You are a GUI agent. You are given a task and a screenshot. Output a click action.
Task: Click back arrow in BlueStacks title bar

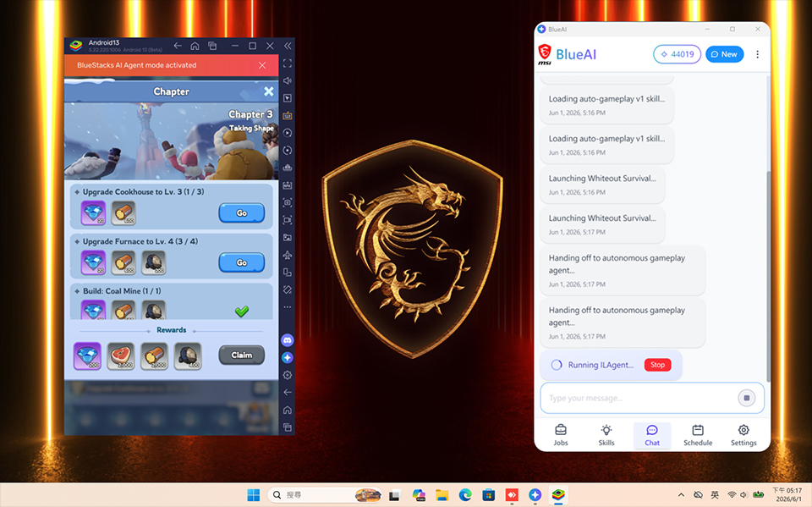178,46
